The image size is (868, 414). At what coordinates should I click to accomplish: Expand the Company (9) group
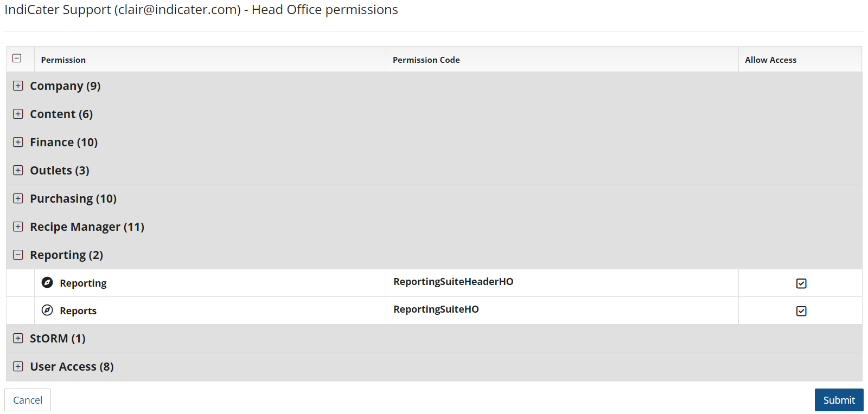pos(18,86)
